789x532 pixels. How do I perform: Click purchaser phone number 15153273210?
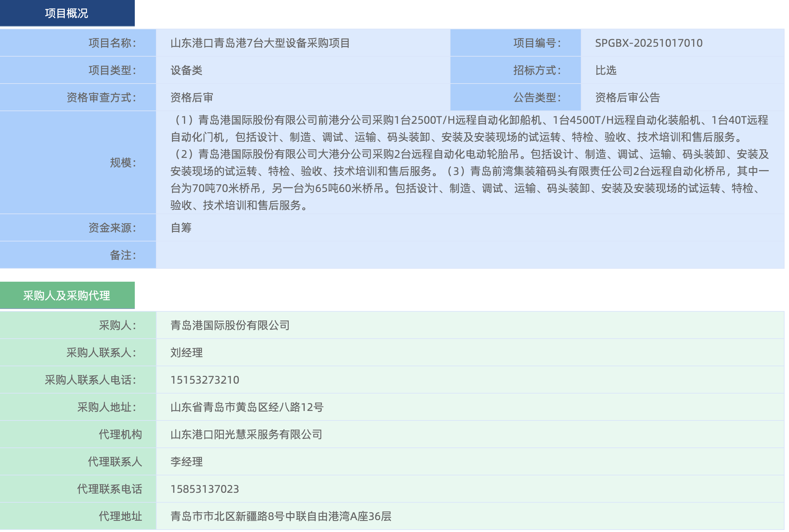coord(205,380)
